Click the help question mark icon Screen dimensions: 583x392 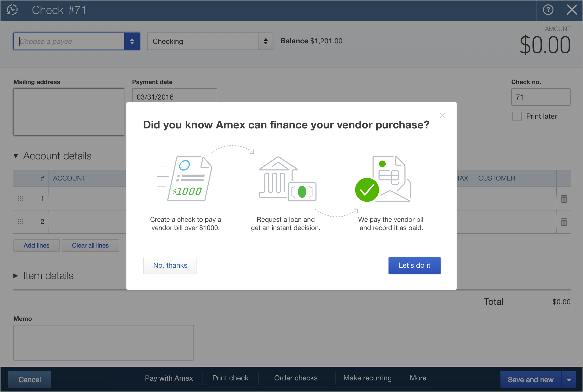[x=548, y=10]
